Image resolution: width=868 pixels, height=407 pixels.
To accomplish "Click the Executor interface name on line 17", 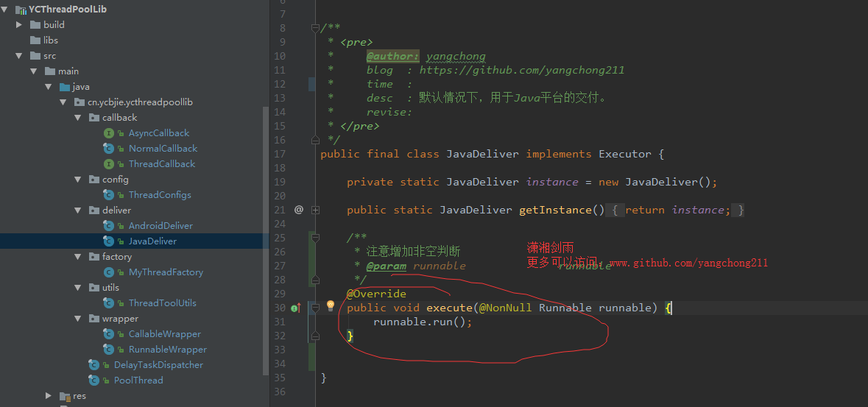I will 625,154.
